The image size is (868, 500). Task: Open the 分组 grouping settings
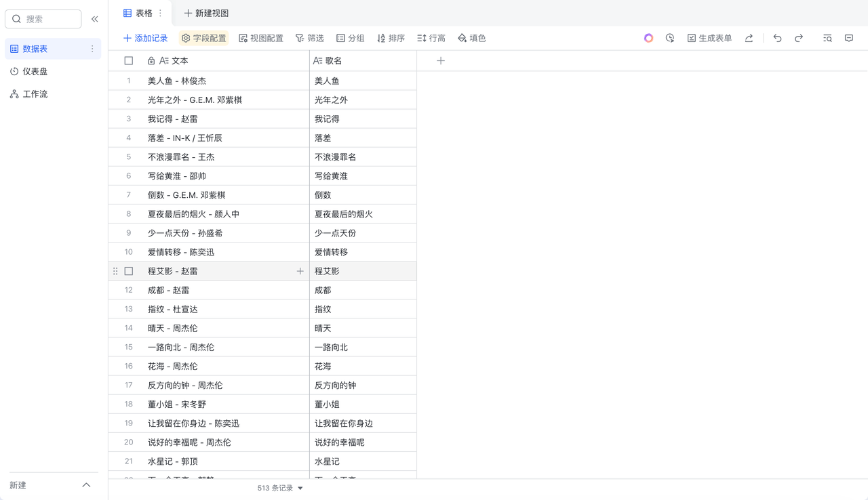point(350,38)
